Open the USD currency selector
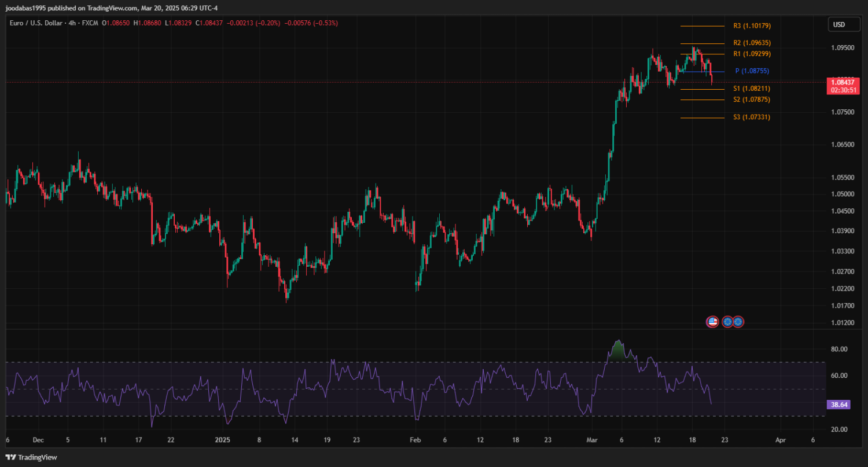This screenshot has height=467, width=868. pos(838,24)
